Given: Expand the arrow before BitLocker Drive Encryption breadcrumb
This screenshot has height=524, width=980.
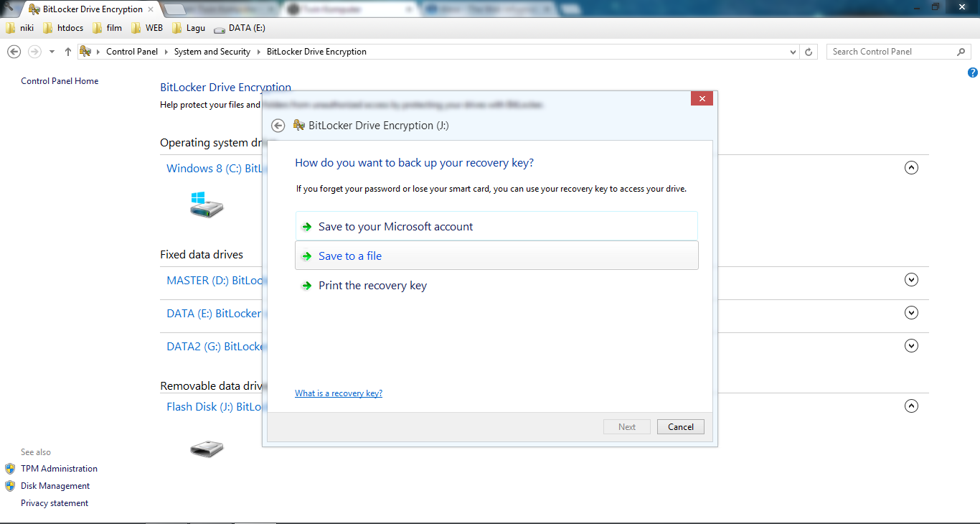Looking at the screenshot, I should [259, 52].
